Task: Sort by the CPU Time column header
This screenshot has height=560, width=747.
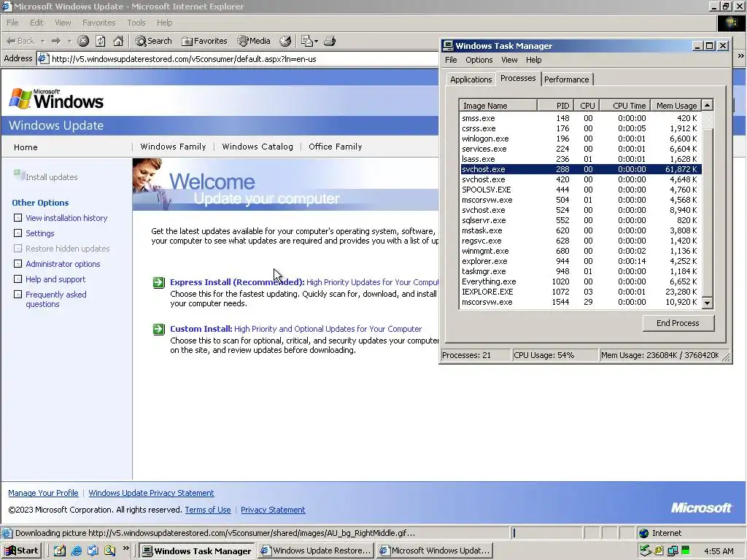Action: point(624,106)
